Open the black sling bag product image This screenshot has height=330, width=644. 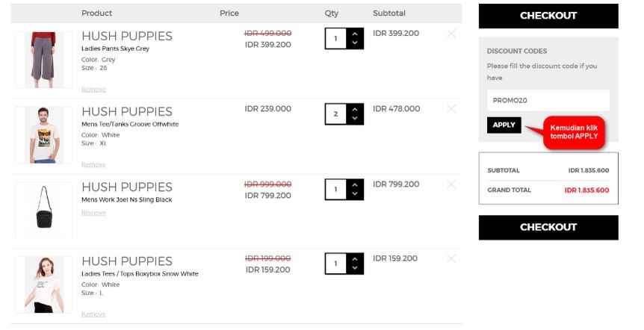[x=43, y=211]
